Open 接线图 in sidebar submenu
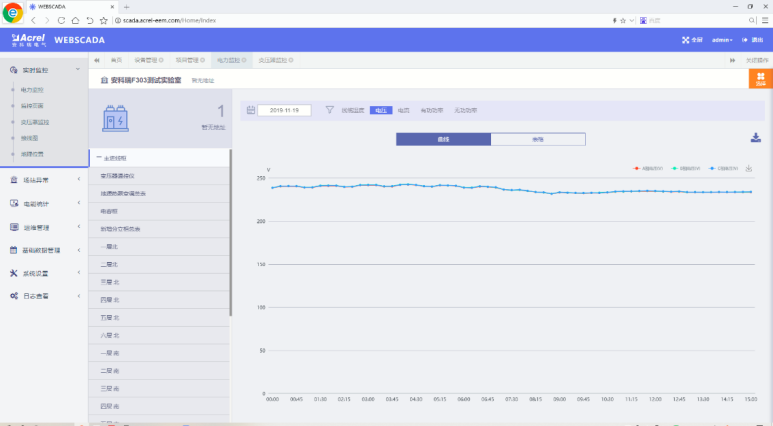 pyautogui.click(x=29, y=138)
